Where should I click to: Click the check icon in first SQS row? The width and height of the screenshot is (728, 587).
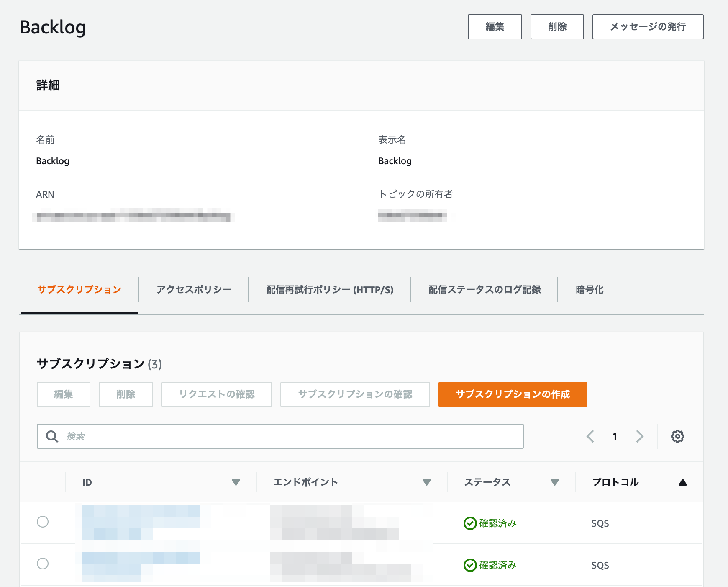pyautogui.click(x=470, y=523)
